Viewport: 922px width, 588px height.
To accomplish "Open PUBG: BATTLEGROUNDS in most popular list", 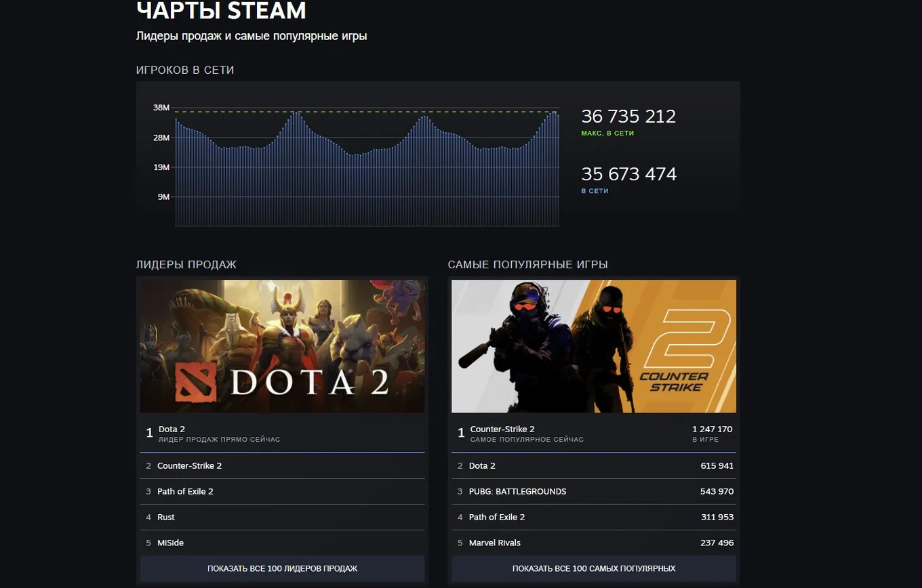I will (x=594, y=492).
